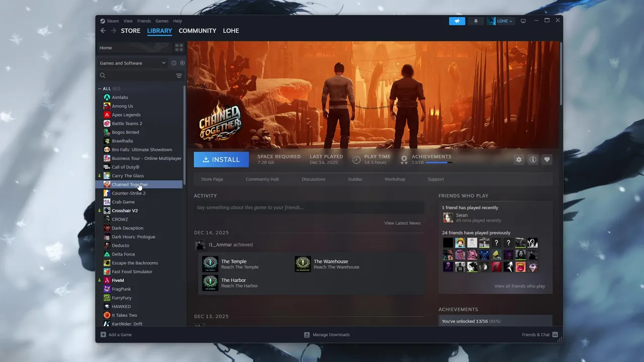Screen dimensions: 644x362
Task: Click the Manage Downloads icon
Action: 307,335
